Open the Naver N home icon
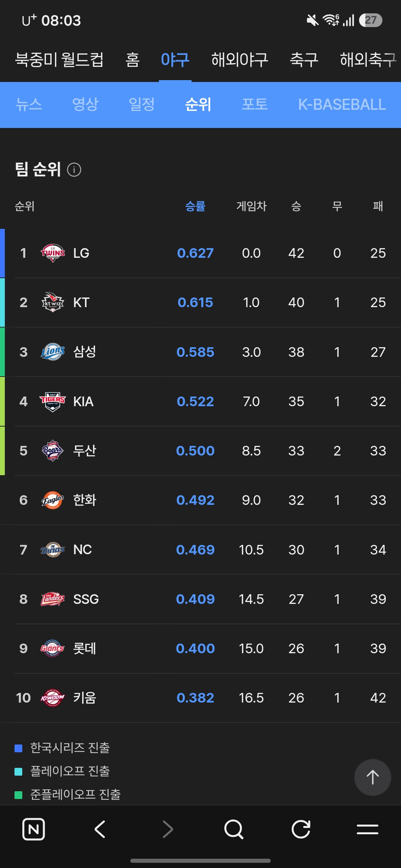 [x=33, y=829]
